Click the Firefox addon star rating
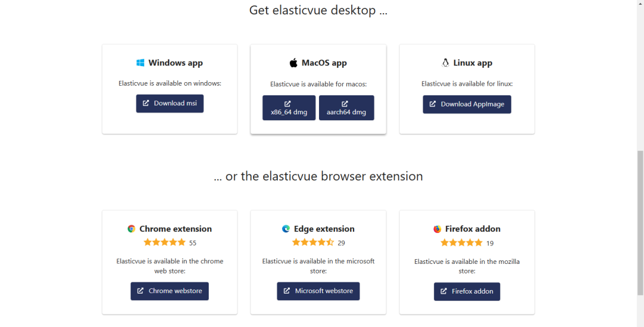Viewport: 644px width, 327px height. pyautogui.click(x=462, y=242)
